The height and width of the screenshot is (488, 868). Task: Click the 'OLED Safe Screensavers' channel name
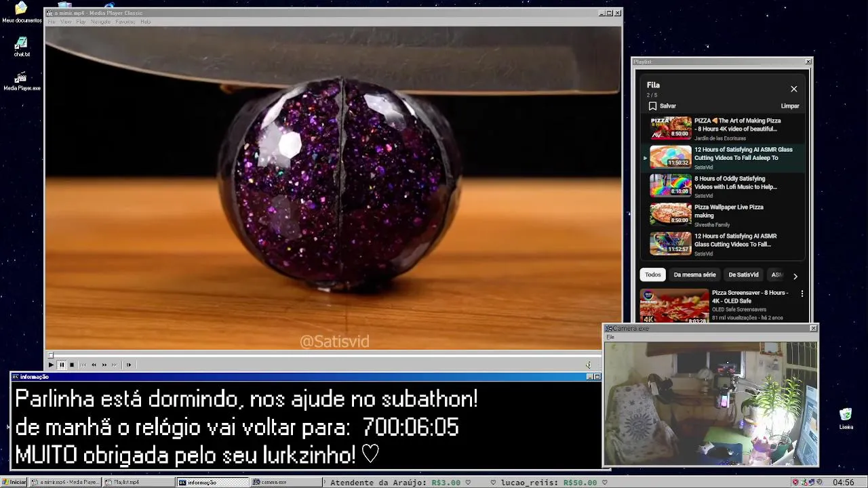point(739,310)
